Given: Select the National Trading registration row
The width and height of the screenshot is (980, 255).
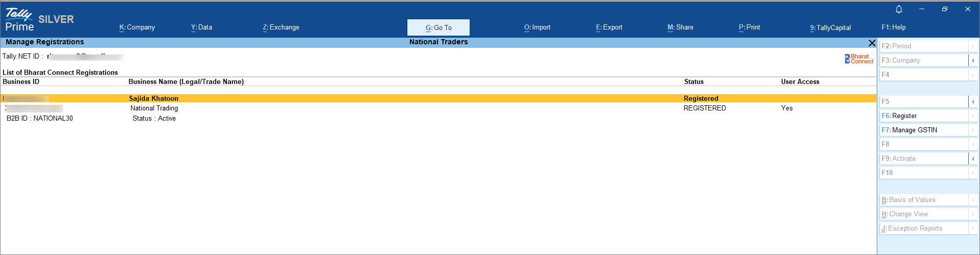Looking at the screenshot, I should tap(154, 108).
